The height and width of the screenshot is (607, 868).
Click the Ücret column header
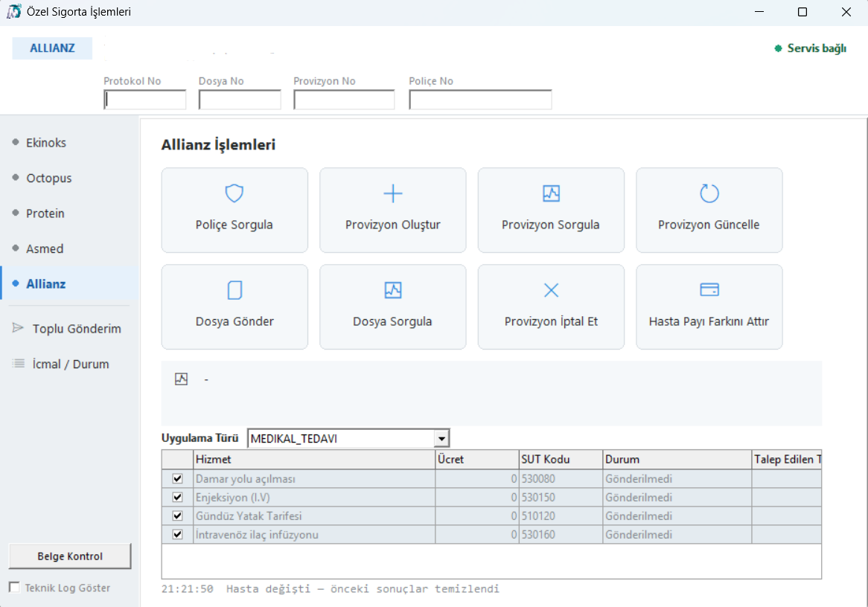pyautogui.click(x=476, y=459)
